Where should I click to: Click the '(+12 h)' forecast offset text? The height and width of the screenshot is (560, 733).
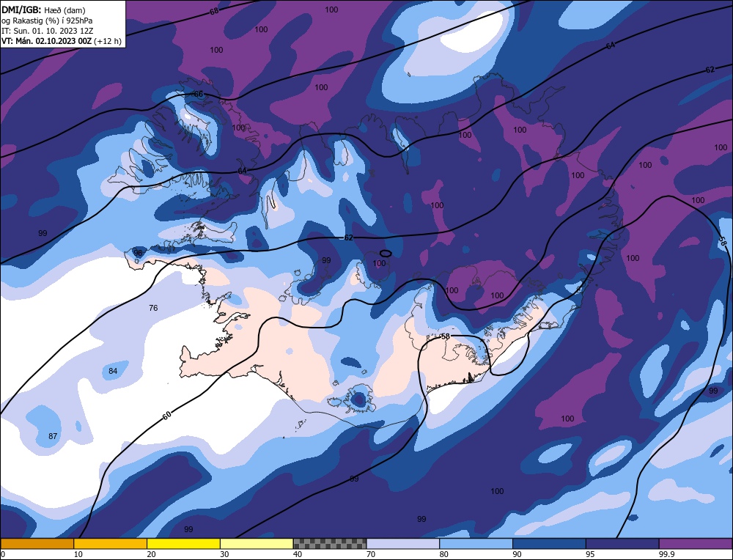click(x=108, y=41)
